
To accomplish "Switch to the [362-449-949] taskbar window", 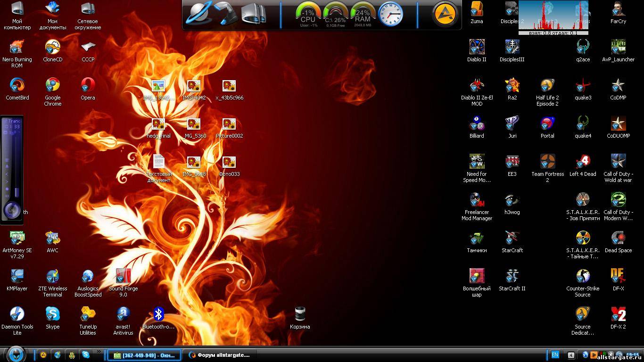I will (144, 355).
